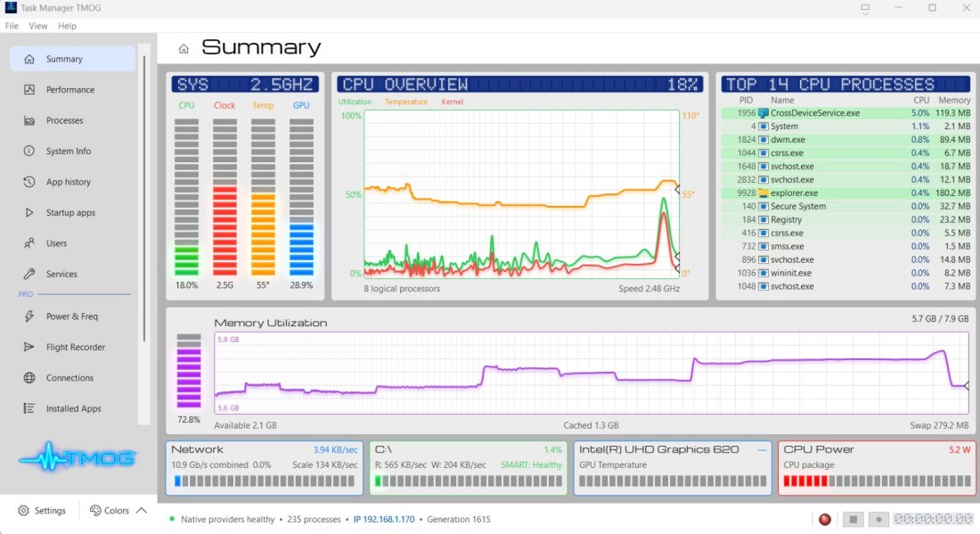Viewport: 980px width, 534px height.
Task: Open the Help menu
Action: pyautogui.click(x=67, y=26)
